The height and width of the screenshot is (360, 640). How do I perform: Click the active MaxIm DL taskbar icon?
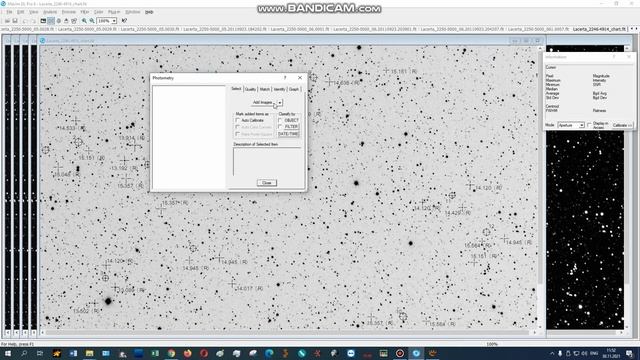[416, 353]
